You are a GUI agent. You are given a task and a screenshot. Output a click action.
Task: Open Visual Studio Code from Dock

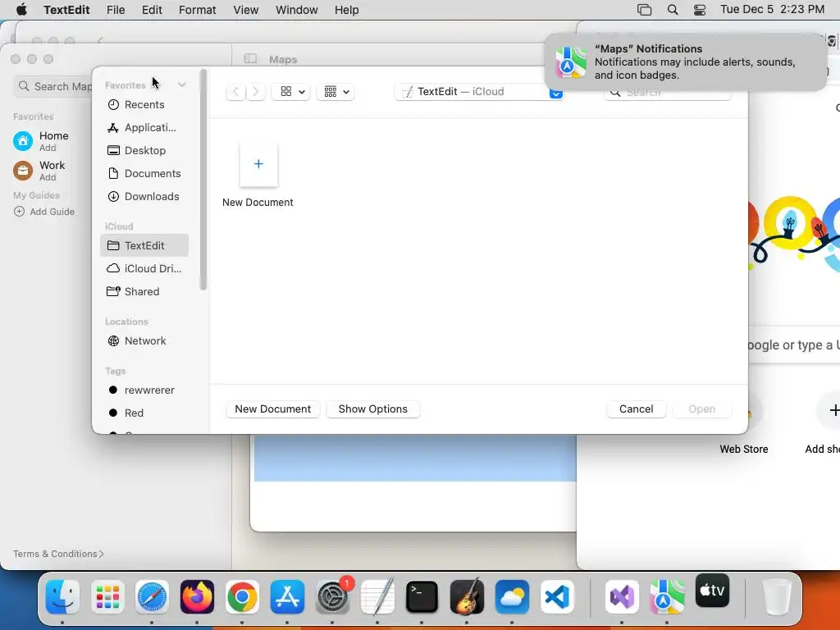click(557, 597)
